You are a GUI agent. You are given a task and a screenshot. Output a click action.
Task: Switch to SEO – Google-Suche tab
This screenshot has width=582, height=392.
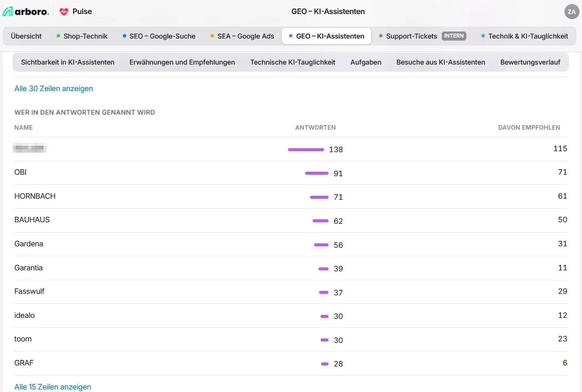click(x=159, y=36)
